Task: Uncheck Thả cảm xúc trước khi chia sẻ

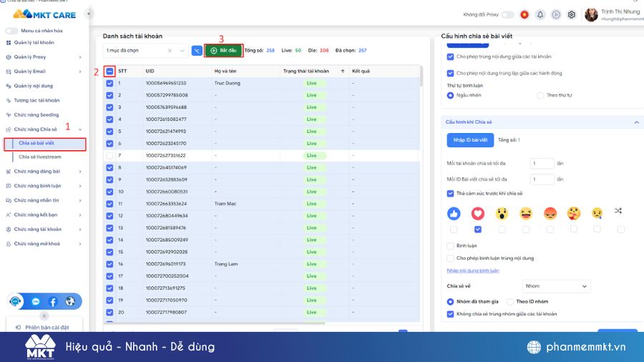Action: [x=450, y=193]
